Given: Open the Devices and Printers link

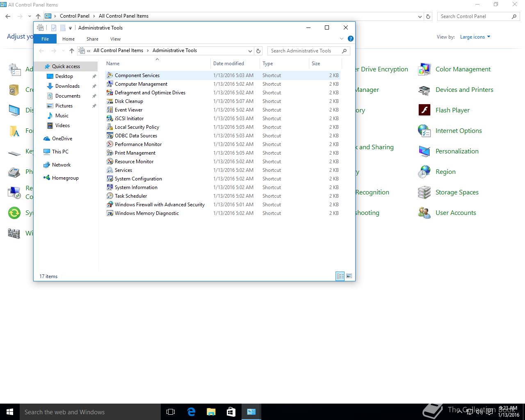Looking at the screenshot, I should point(464,90).
